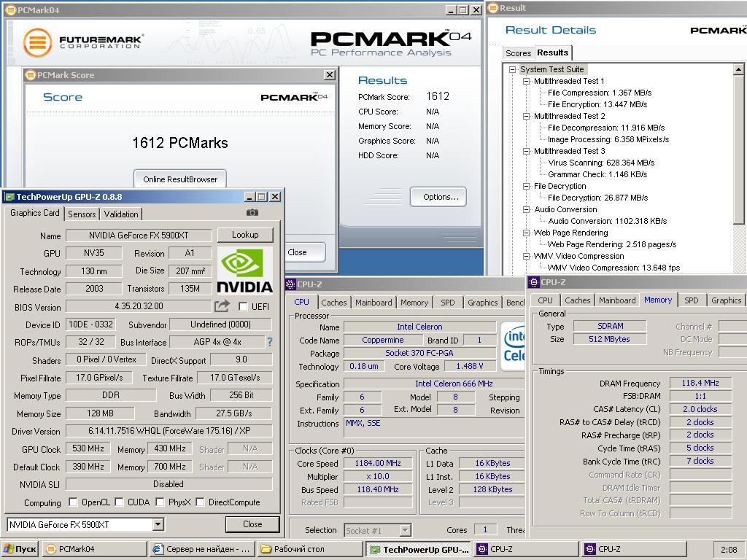Select TechPowerUp GPU-Z taskbar button
747x560 pixels.
[x=419, y=549]
